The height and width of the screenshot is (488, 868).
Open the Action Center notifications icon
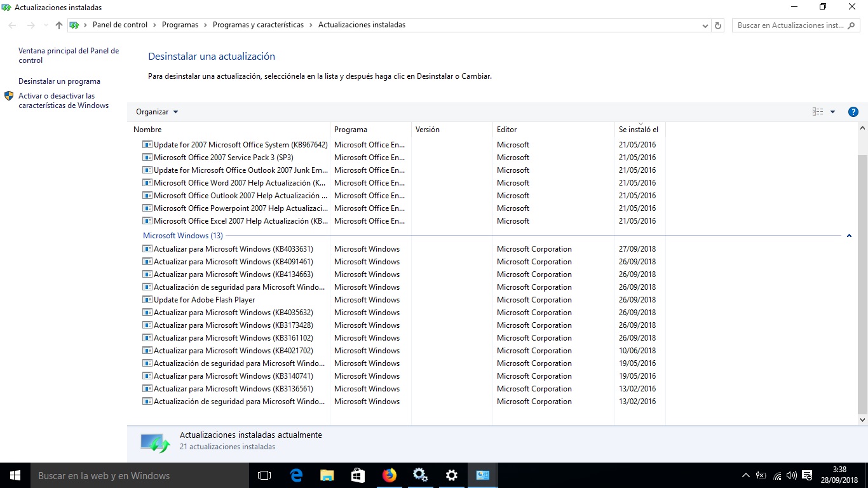807,475
